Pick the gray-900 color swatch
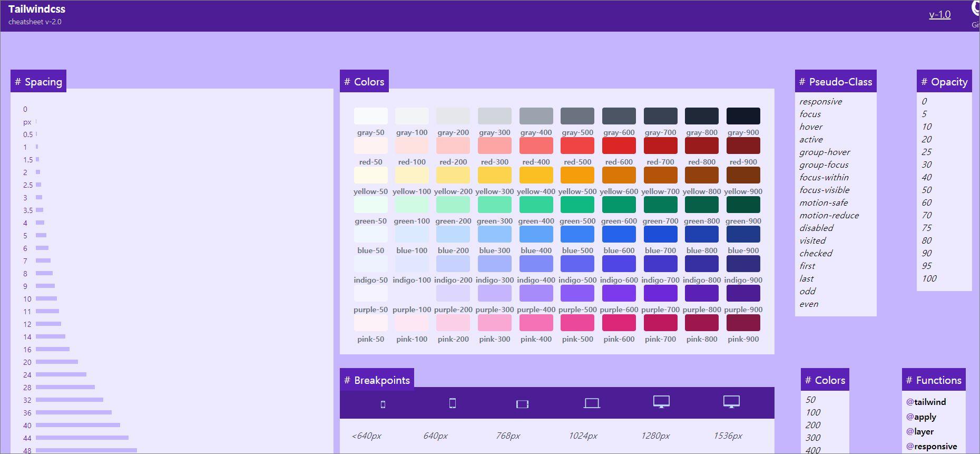This screenshot has height=454, width=980. pyautogui.click(x=743, y=116)
